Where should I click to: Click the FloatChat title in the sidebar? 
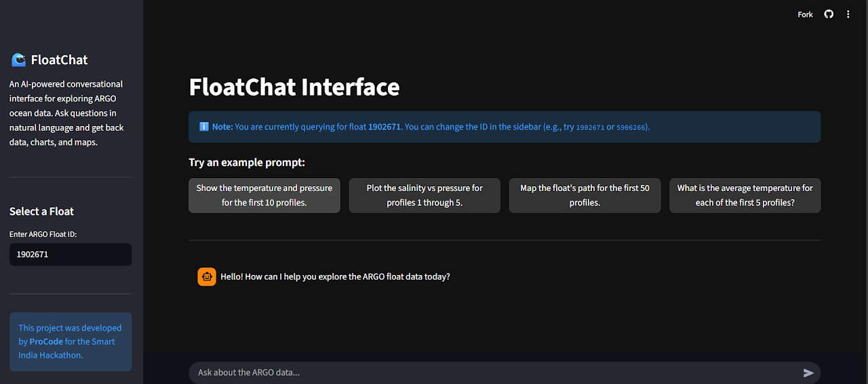pyautogui.click(x=60, y=60)
